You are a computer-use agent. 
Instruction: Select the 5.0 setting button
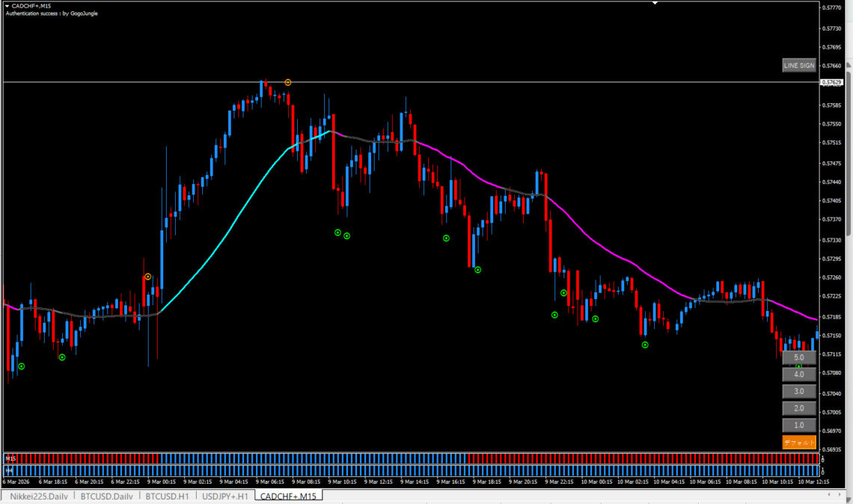(798, 357)
